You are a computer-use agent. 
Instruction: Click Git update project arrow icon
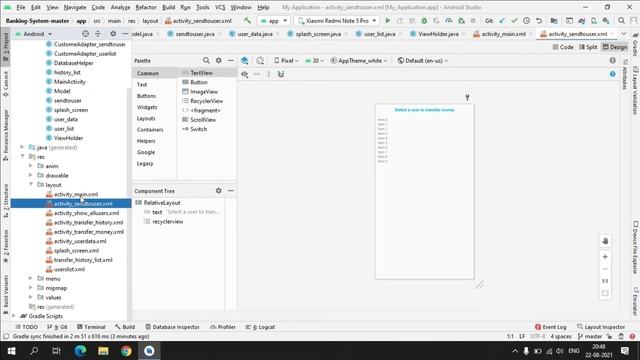coord(502,20)
